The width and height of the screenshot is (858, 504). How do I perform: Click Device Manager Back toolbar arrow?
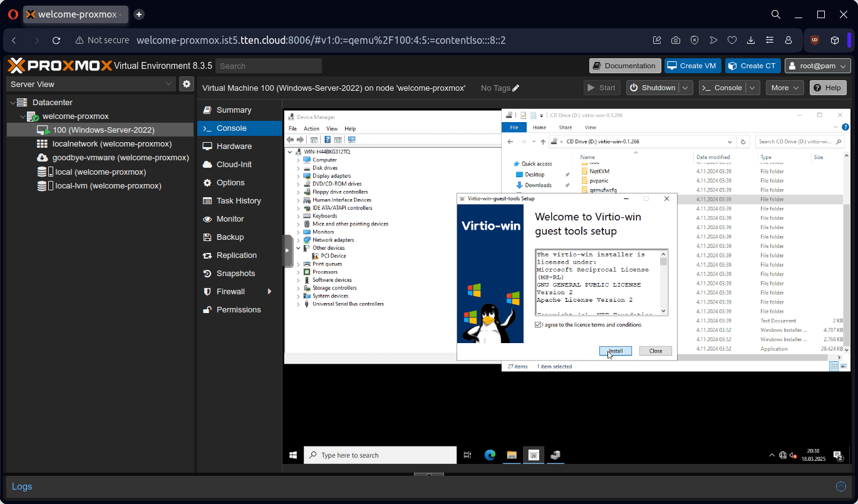click(x=291, y=140)
